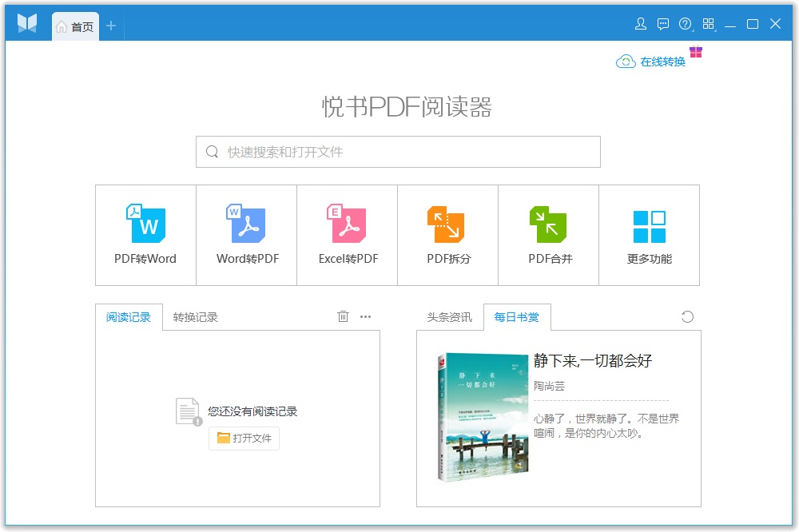
Task: Click the quick search input field
Action: [397, 151]
